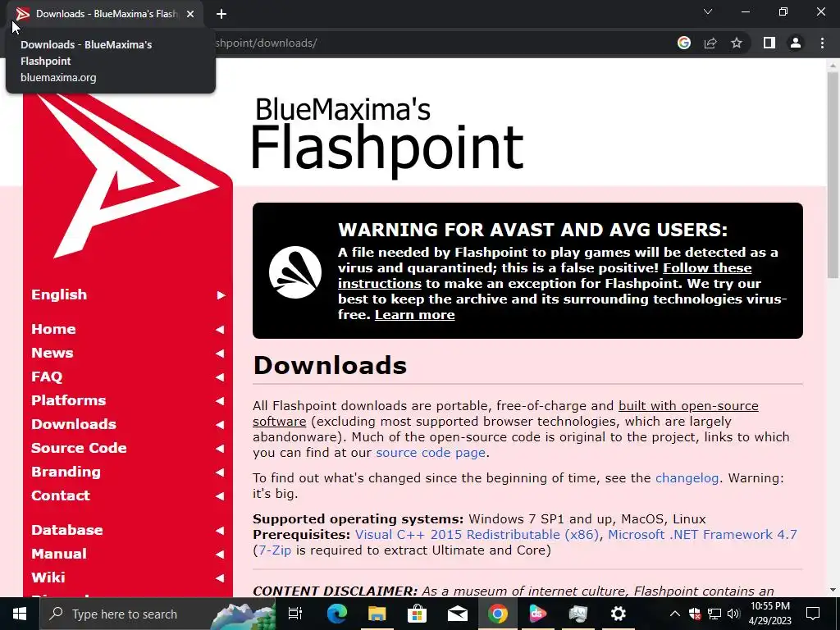840x630 pixels.
Task: Switch to Chrome in taskbar
Action: click(498, 614)
